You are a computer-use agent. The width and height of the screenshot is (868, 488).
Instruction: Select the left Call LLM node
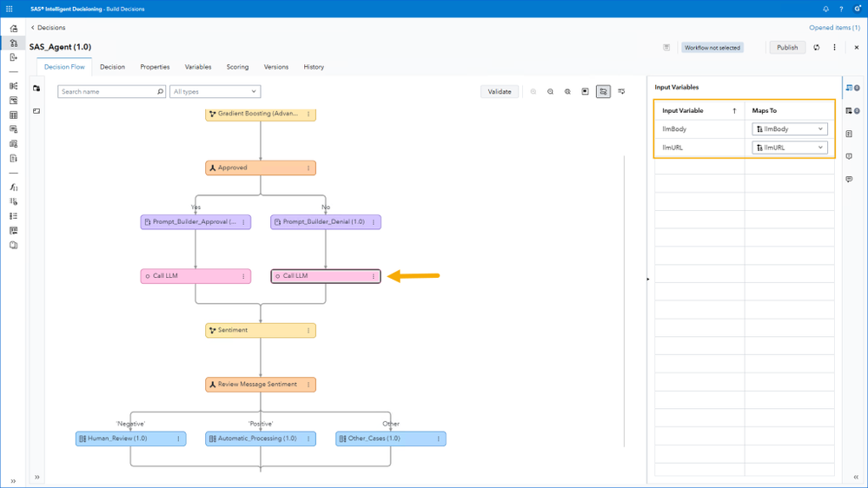[195, 276]
